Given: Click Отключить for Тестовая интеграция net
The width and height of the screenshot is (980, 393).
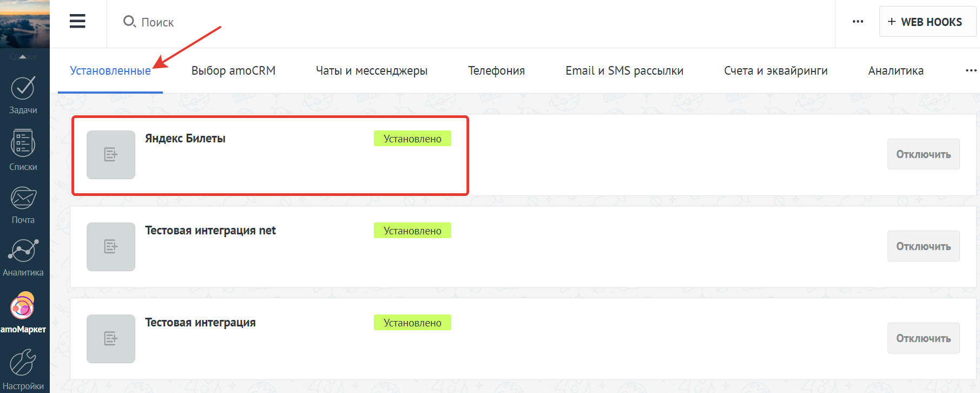Looking at the screenshot, I should pos(923,246).
